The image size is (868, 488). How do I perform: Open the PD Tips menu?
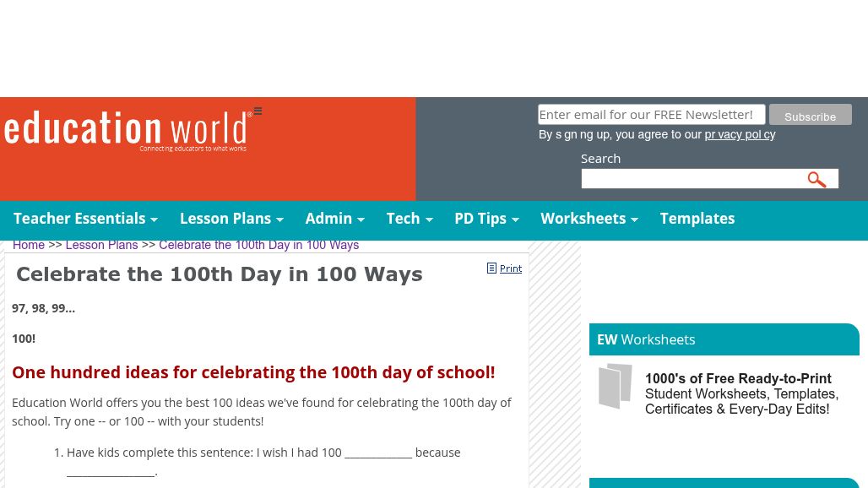tap(486, 219)
